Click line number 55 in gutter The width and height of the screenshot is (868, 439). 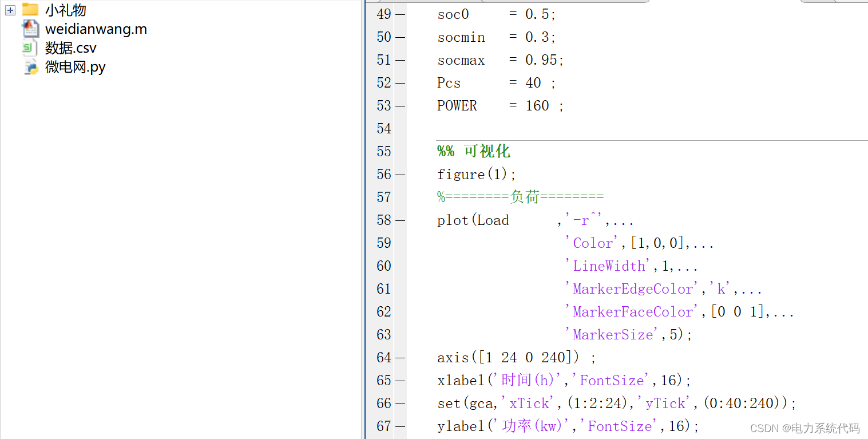384,152
